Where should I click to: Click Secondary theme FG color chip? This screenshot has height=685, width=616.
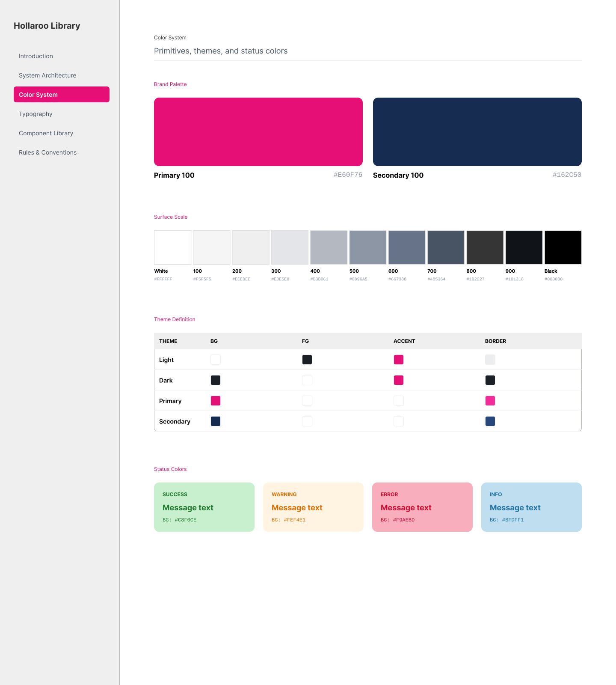click(307, 421)
